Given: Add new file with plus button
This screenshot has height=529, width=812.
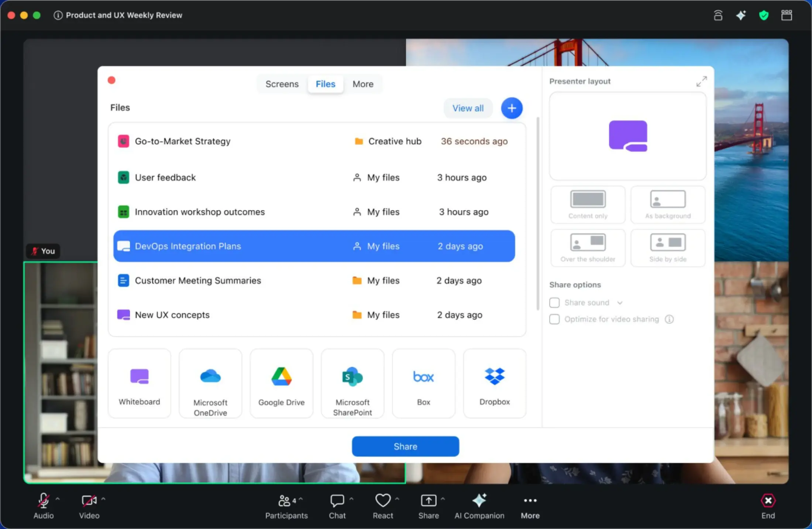Looking at the screenshot, I should point(512,108).
